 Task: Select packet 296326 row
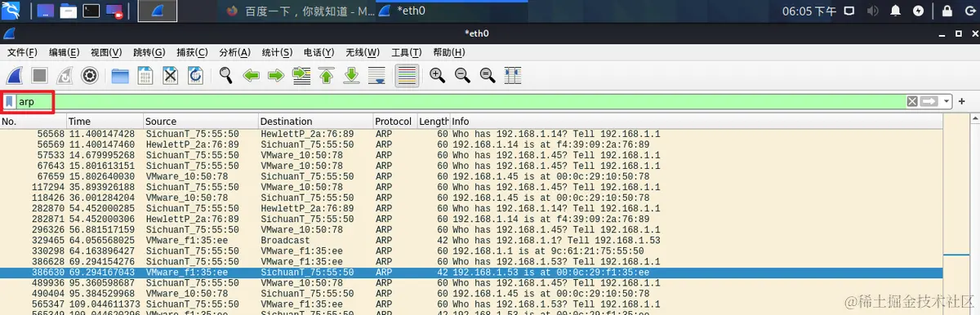470,231
